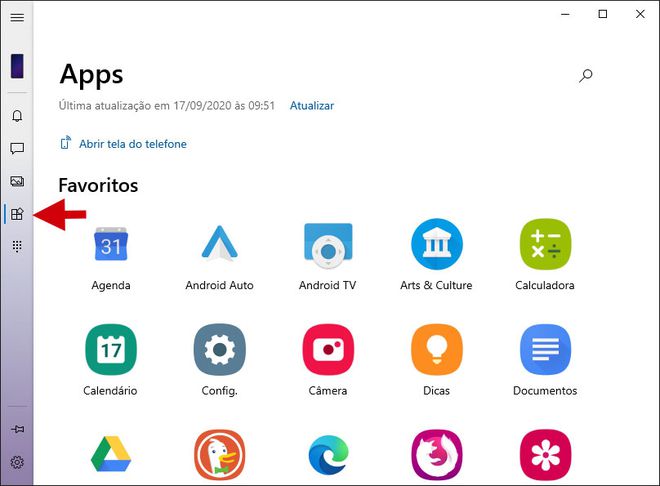
Task: Click the Calculadora label text
Action: [545, 285]
